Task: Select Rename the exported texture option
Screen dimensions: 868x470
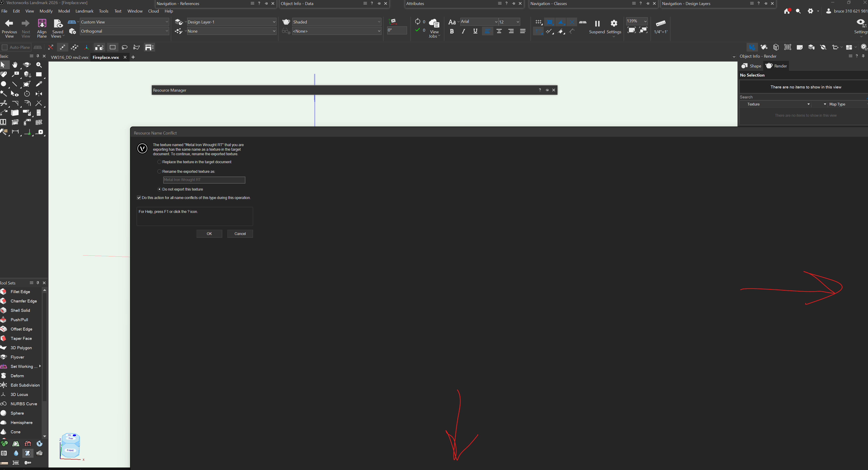Action: 159,171
